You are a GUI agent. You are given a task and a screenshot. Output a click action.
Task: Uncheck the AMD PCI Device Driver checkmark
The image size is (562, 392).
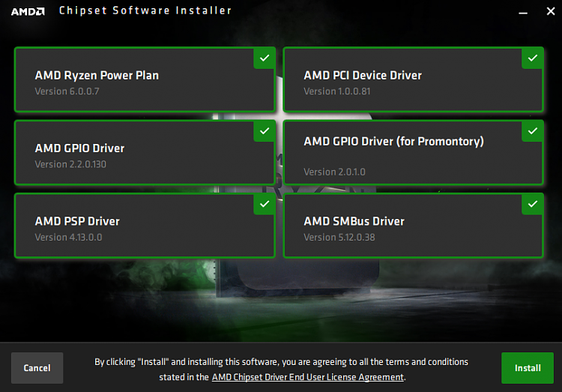coord(532,58)
